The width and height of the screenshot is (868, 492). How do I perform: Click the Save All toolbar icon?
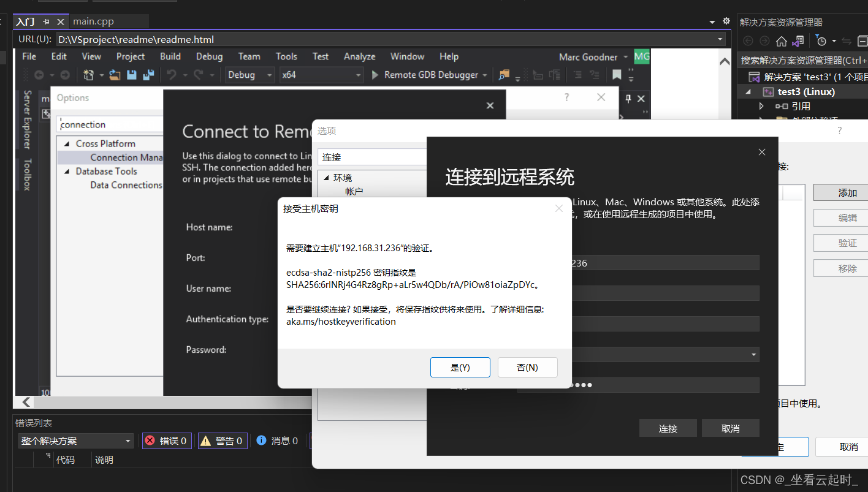pyautogui.click(x=147, y=74)
